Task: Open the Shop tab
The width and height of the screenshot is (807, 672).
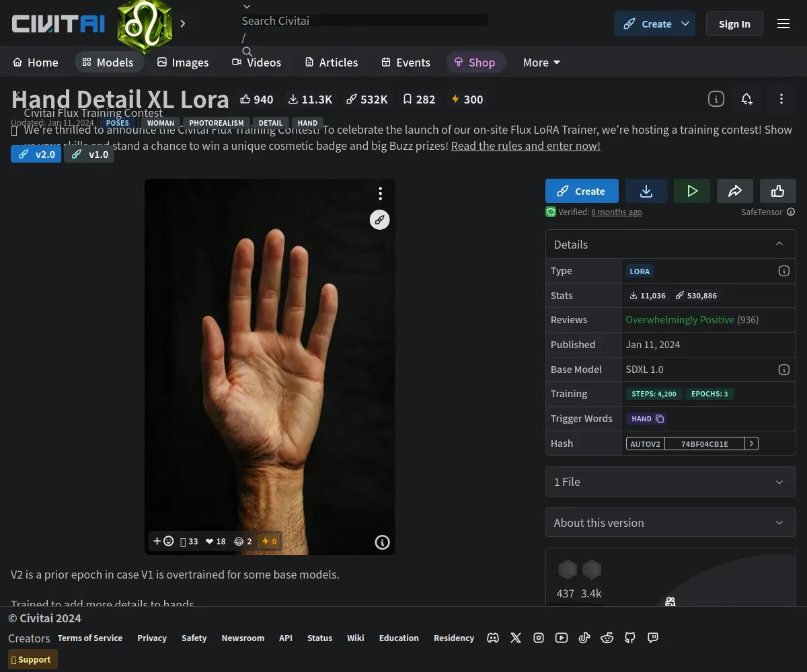Action: pos(475,62)
